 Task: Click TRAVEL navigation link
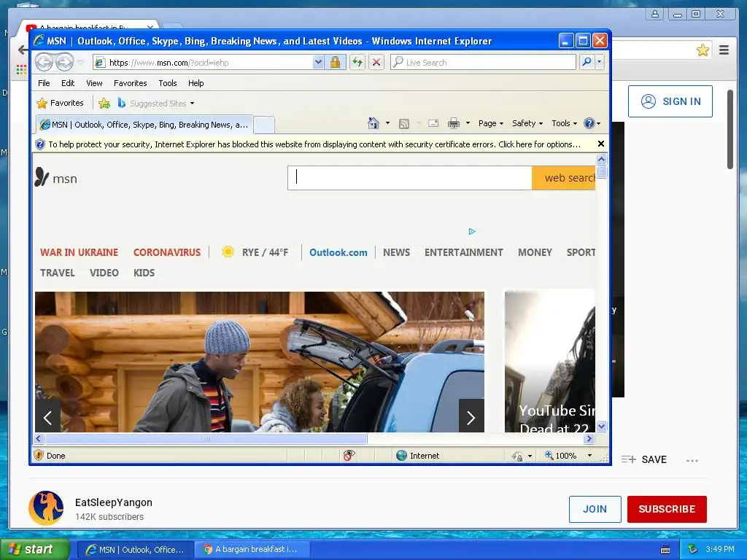coord(58,273)
